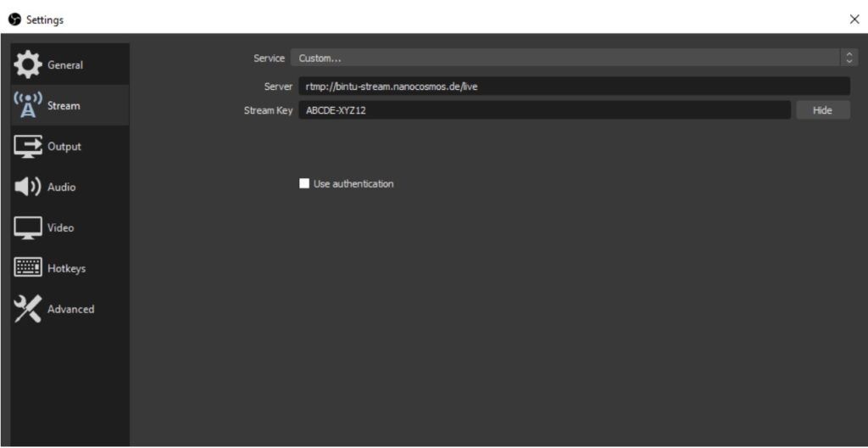The width and height of the screenshot is (868, 448).
Task: Enable the Use authentication checkbox
Action: tap(304, 183)
